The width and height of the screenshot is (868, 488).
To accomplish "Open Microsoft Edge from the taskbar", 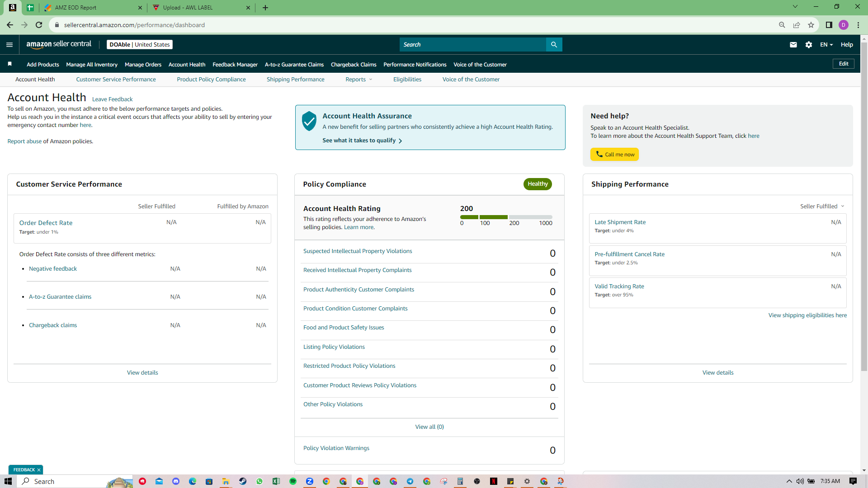I will 193,481.
